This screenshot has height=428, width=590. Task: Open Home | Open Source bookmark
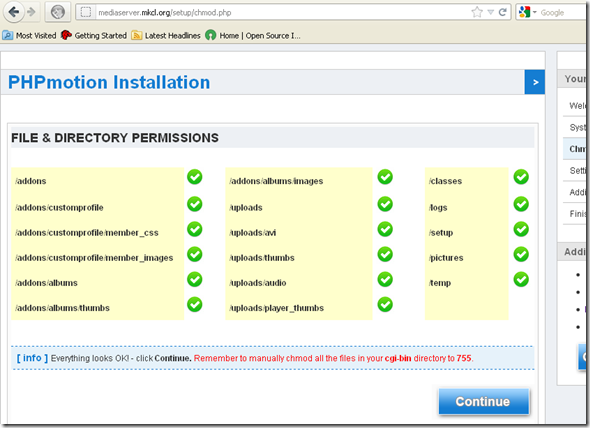click(x=253, y=35)
